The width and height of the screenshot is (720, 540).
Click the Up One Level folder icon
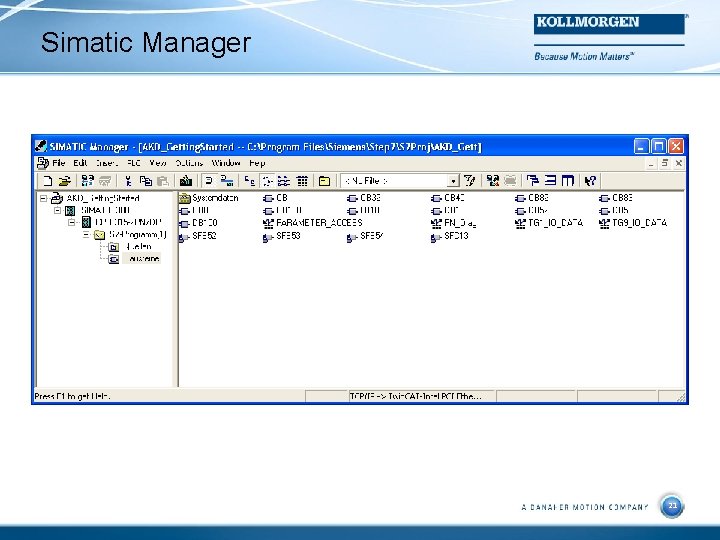point(325,181)
